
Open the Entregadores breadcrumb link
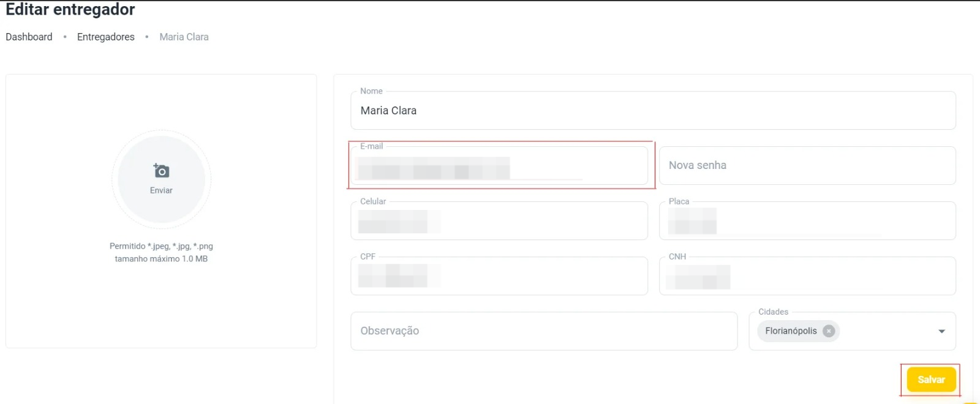pyautogui.click(x=105, y=37)
